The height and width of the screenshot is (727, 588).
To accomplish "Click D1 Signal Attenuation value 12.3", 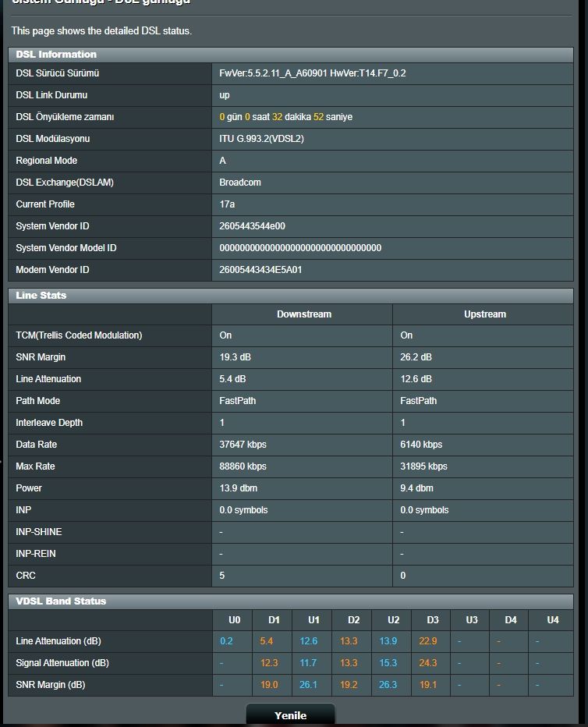I will click(269, 662).
